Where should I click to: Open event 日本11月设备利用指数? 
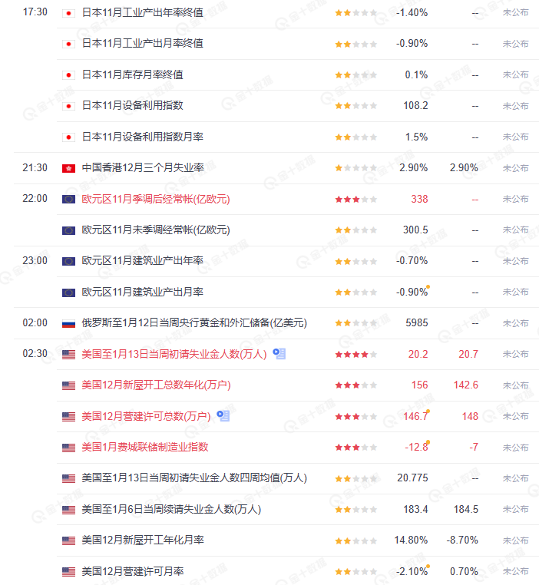tap(132, 106)
